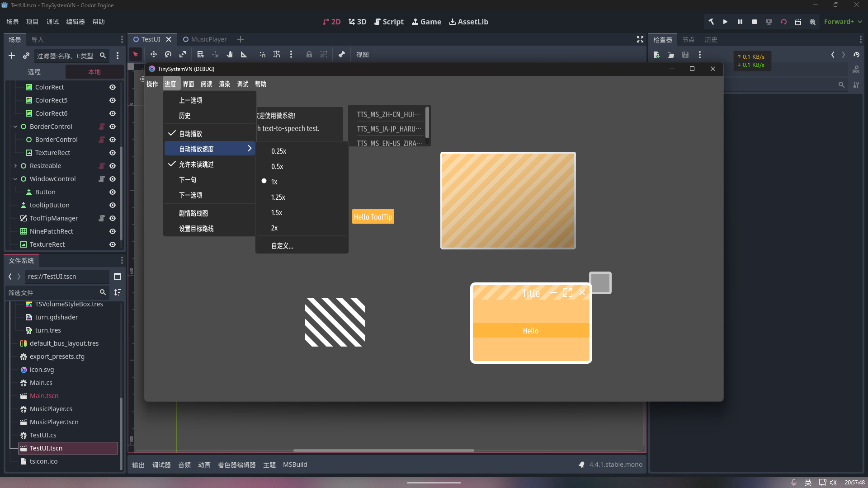Open the Forward+ renderer dropdown
This screenshot has height=488, width=868.
point(843,22)
